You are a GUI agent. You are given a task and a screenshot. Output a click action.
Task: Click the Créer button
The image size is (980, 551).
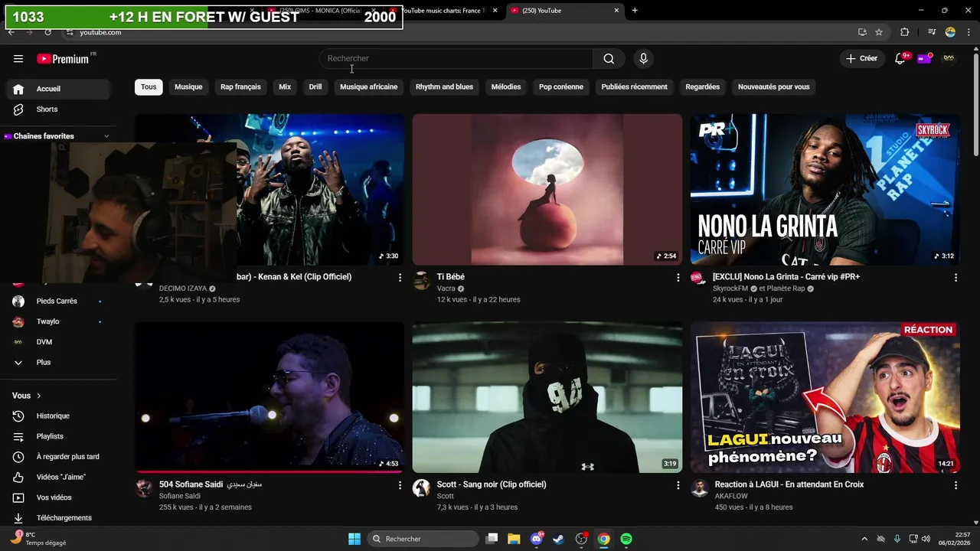pyautogui.click(x=862, y=58)
